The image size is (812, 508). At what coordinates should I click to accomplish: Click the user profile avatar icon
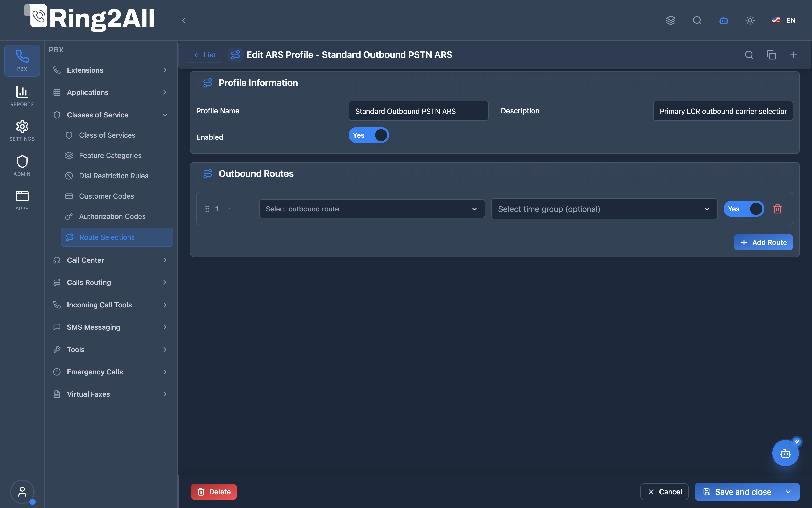coord(22,491)
